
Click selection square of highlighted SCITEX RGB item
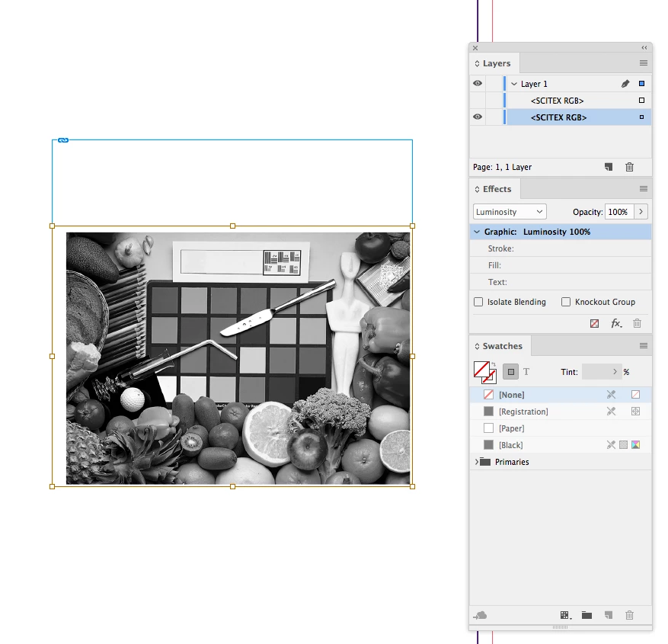click(641, 117)
